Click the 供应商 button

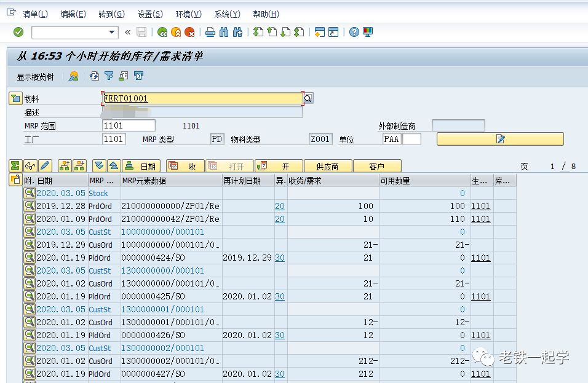coord(328,166)
